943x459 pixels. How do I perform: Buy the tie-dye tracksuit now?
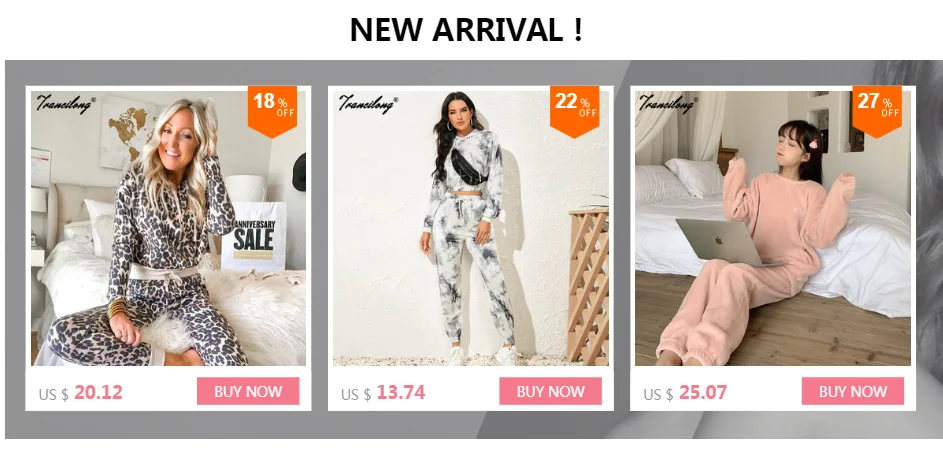(x=550, y=391)
